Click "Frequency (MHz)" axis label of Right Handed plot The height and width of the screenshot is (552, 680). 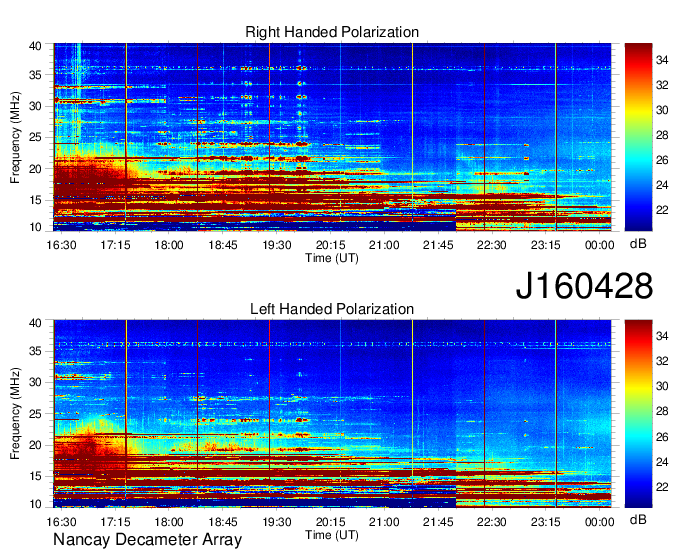pos(15,137)
